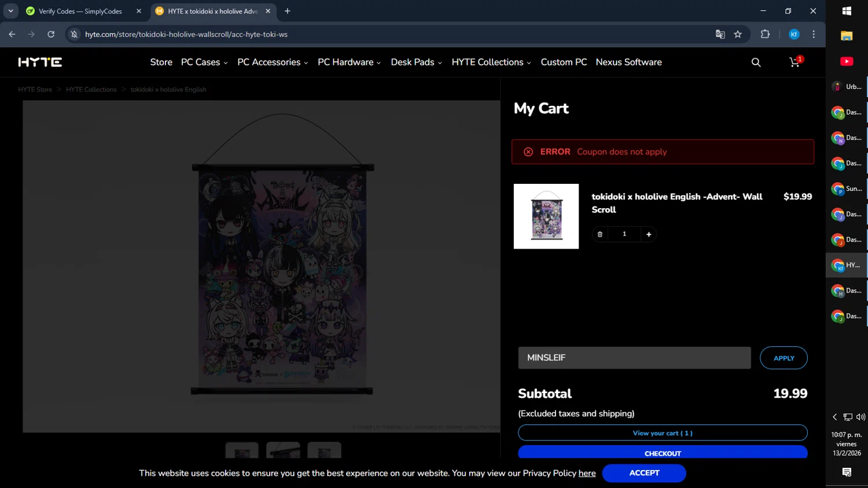Viewport: 868px width, 488px height.
Task: Go back in browser history
Action: pos(12,34)
